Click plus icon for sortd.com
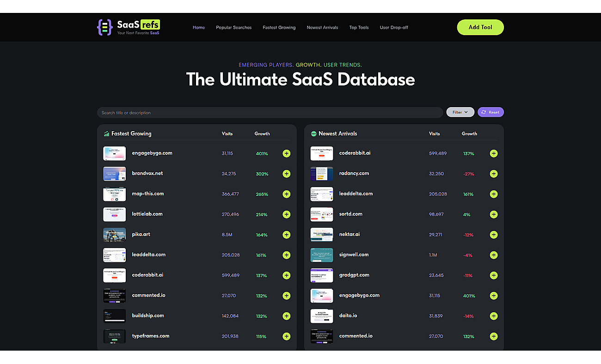The height and width of the screenshot is (364, 601). point(494,214)
